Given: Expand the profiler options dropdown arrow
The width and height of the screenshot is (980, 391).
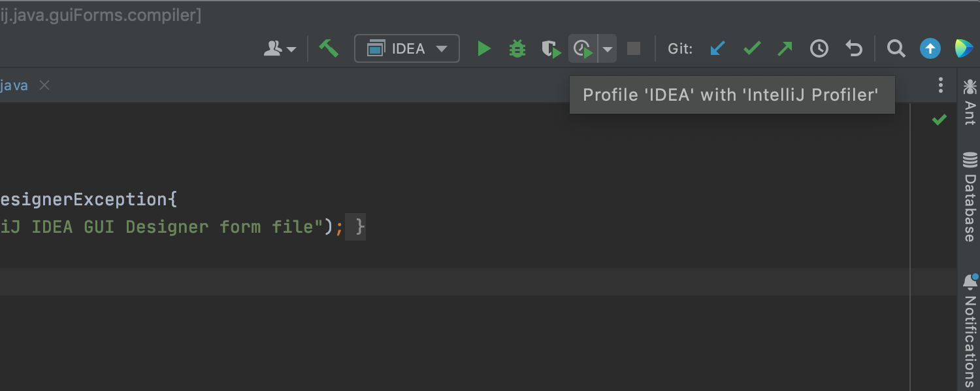Looking at the screenshot, I should click(608, 49).
